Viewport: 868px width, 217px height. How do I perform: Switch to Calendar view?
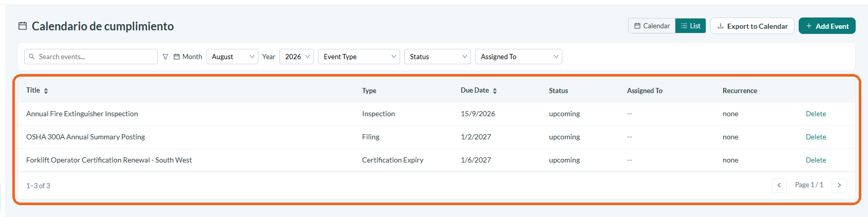coord(652,26)
